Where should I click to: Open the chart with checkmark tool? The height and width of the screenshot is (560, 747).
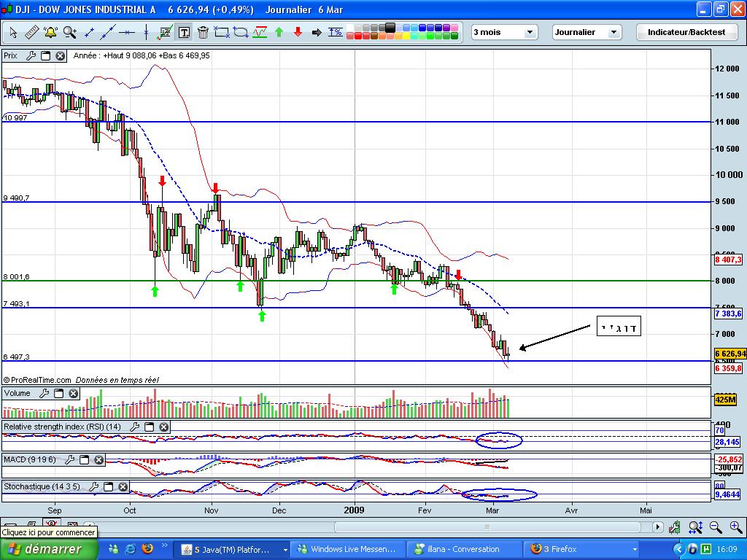(x=165, y=32)
